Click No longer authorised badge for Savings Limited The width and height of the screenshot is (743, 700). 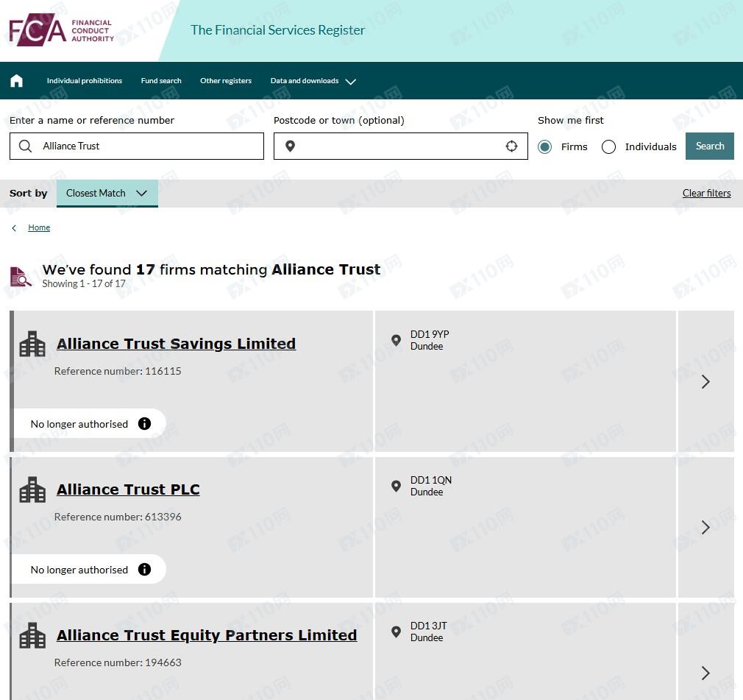click(90, 423)
